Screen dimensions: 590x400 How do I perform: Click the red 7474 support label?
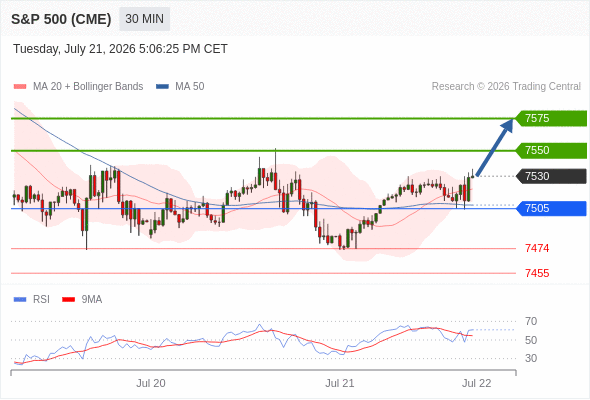point(537,248)
